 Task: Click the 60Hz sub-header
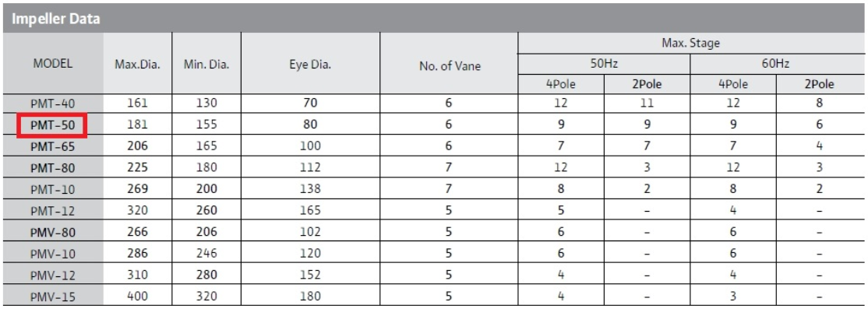778,64
